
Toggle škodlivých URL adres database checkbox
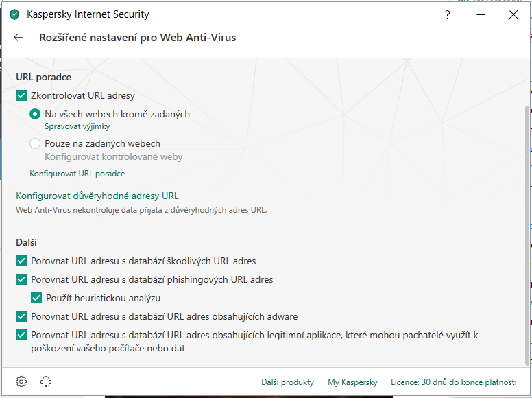coord(21,261)
